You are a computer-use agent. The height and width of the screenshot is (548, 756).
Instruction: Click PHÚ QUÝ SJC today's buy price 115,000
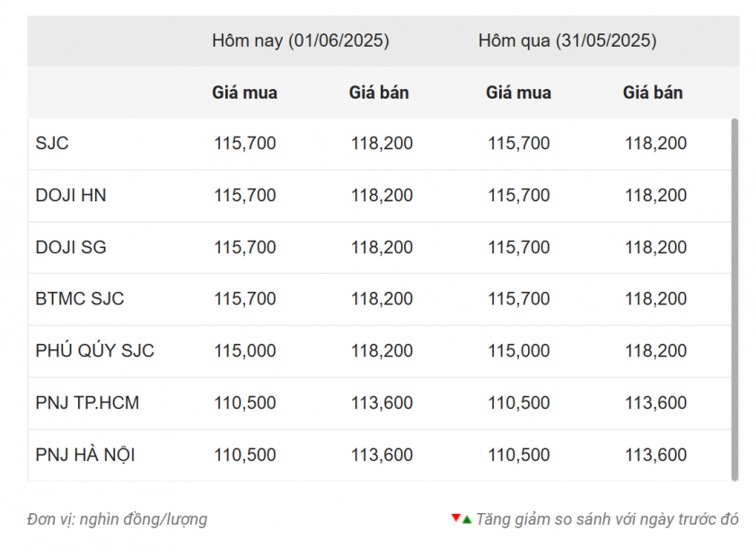click(245, 350)
